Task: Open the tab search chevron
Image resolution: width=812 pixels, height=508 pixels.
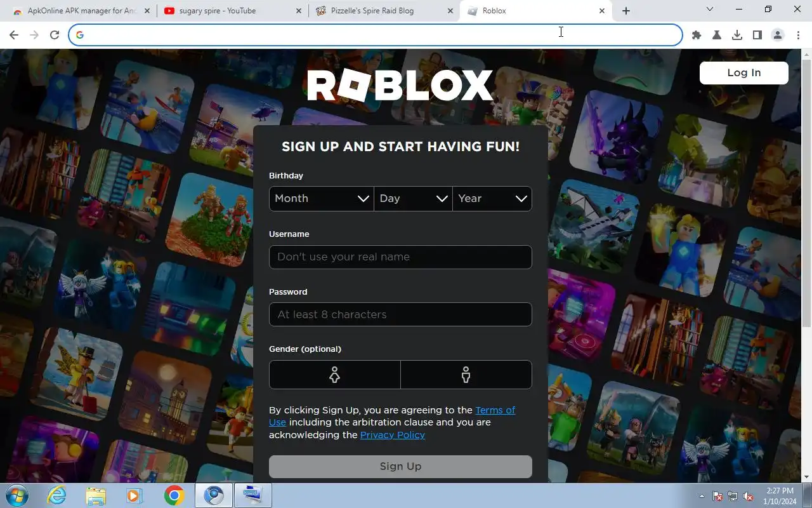Action: [710, 9]
